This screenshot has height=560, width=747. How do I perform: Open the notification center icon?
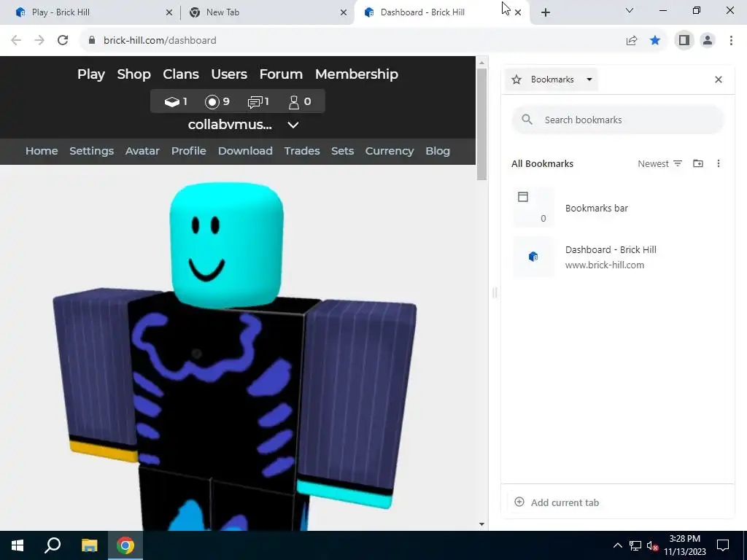[723, 545]
